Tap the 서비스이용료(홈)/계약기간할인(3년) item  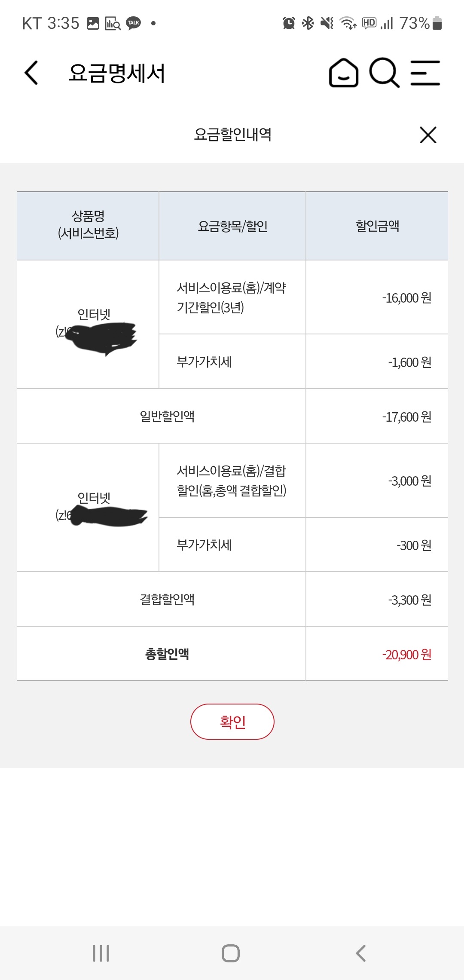coord(232,297)
